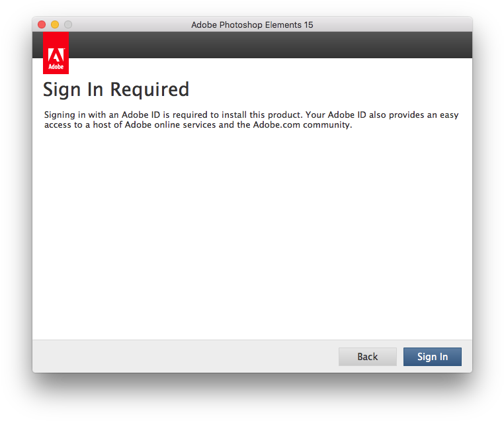Click Signing at the start of description

[x=60, y=115]
